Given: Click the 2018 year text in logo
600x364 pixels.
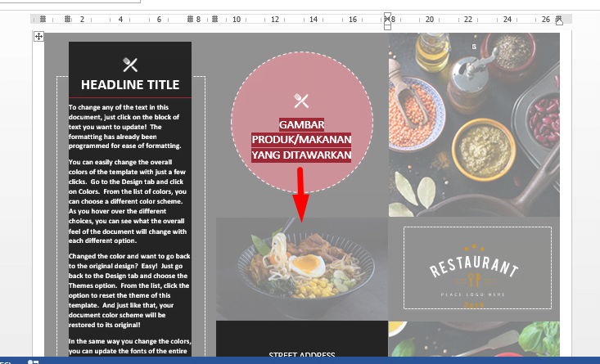Looking at the screenshot, I should [474, 305].
